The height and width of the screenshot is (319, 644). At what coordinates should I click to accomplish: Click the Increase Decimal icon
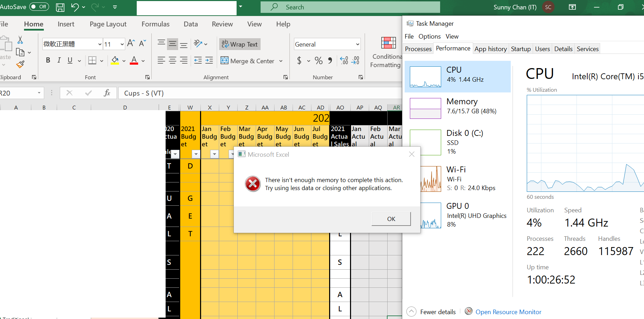click(344, 61)
